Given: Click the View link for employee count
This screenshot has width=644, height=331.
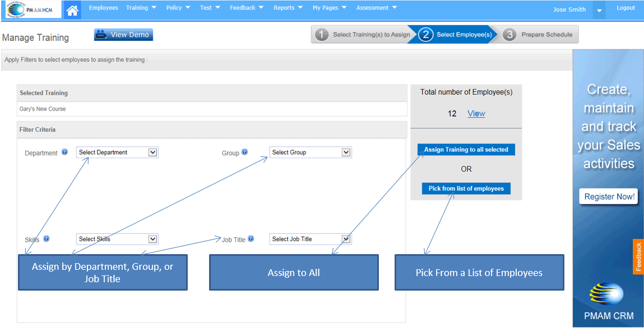Looking at the screenshot, I should [476, 113].
